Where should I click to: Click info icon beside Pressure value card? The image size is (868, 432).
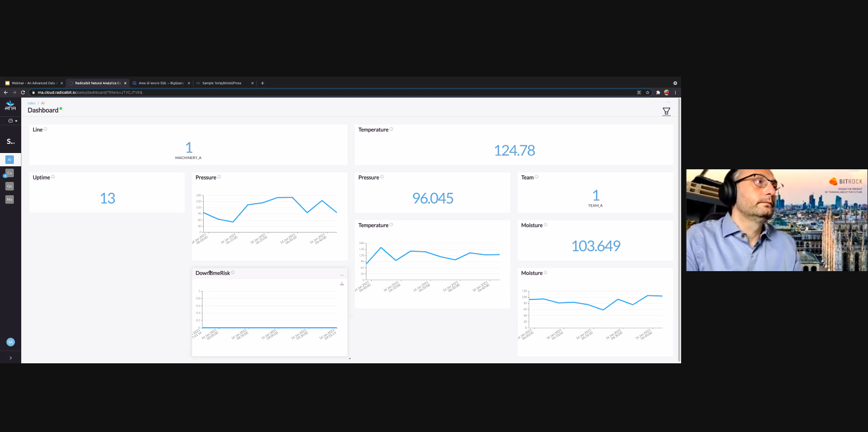point(382,177)
